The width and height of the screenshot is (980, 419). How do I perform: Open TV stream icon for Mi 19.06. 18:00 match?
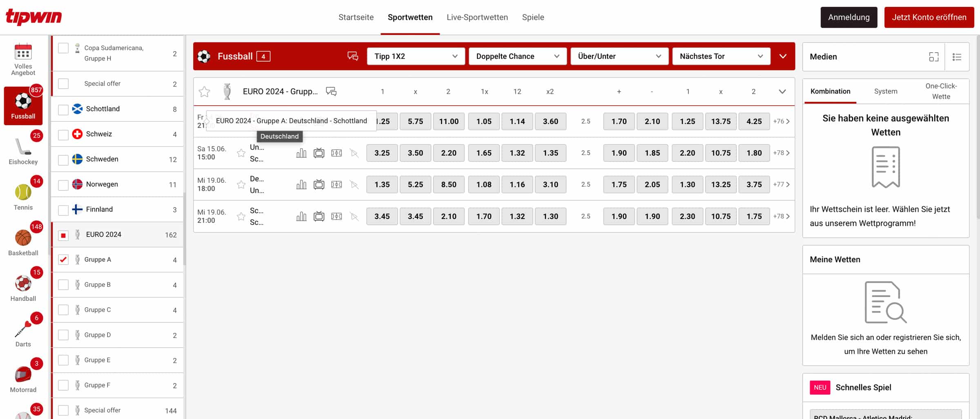pyautogui.click(x=319, y=184)
